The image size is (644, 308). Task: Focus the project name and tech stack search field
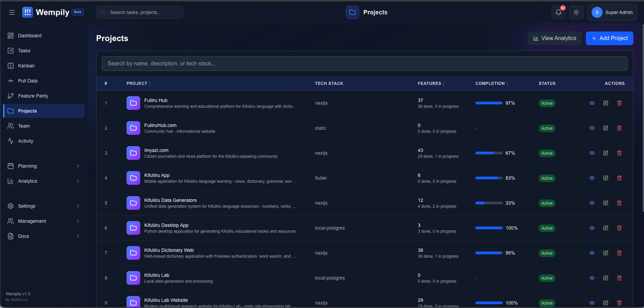[x=364, y=64]
